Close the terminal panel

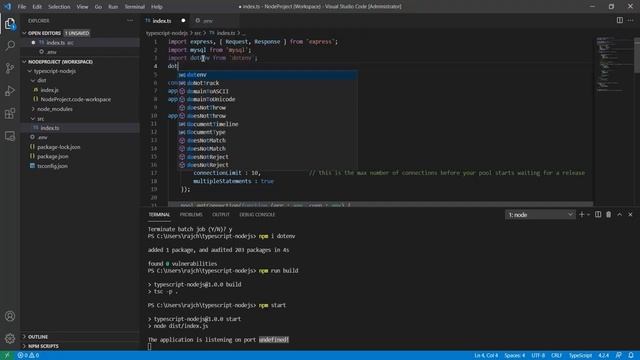tap(630, 215)
